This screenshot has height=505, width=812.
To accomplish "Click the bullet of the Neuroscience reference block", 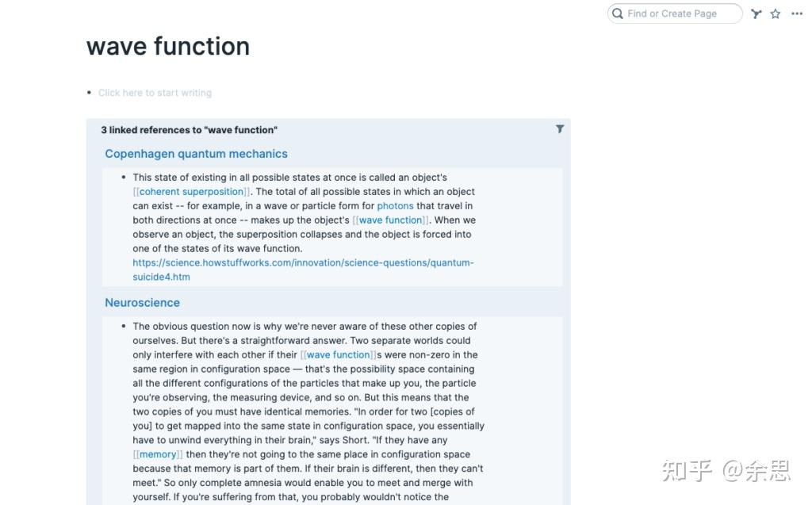I will click(124, 327).
